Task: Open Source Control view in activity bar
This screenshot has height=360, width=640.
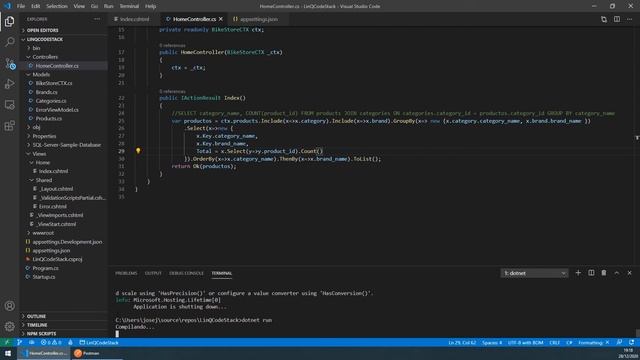Action: (x=9, y=63)
